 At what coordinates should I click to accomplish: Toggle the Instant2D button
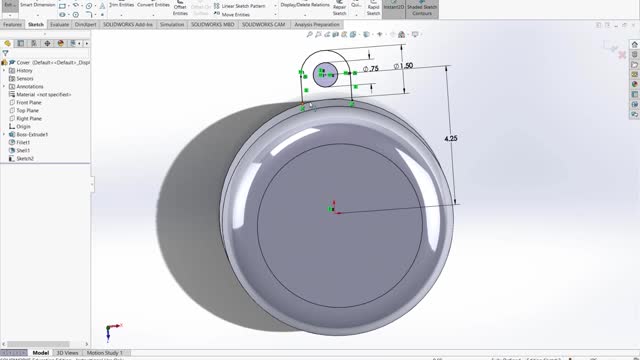[394, 8]
